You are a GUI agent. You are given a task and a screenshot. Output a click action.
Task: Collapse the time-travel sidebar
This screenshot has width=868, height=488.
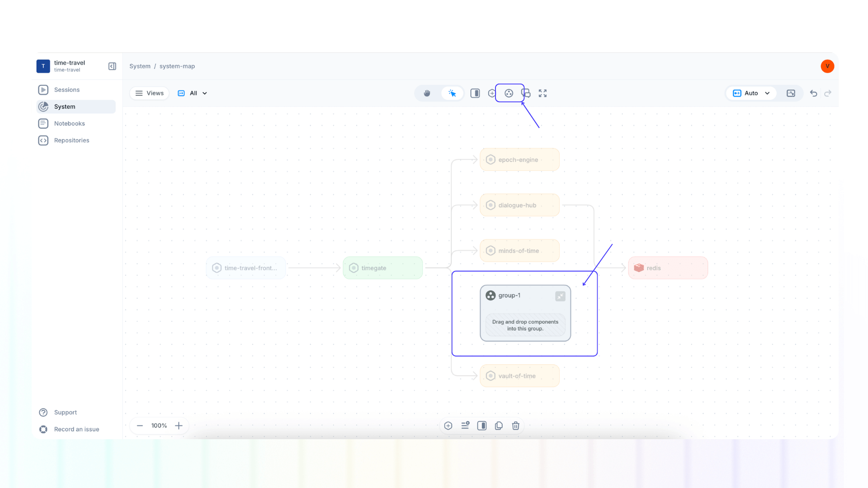(x=112, y=66)
